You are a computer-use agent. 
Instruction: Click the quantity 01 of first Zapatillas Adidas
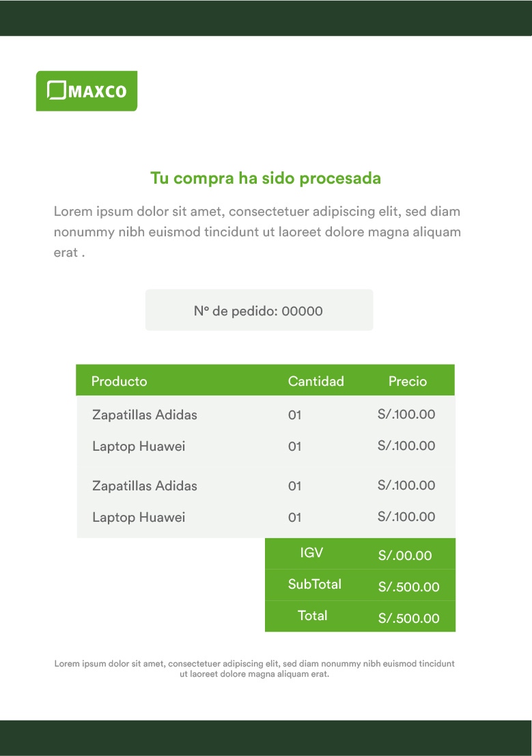(x=295, y=415)
